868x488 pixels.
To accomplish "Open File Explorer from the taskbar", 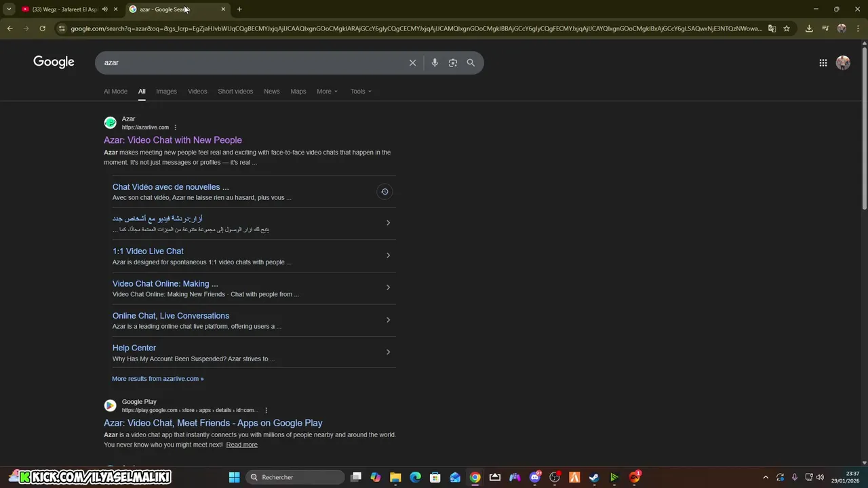I will coord(395,477).
